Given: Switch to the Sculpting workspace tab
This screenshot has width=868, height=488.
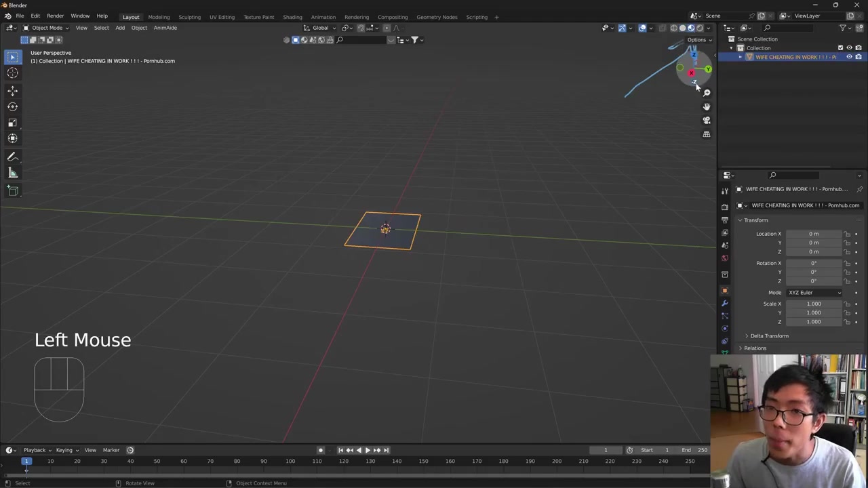Looking at the screenshot, I should tap(189, 17).
